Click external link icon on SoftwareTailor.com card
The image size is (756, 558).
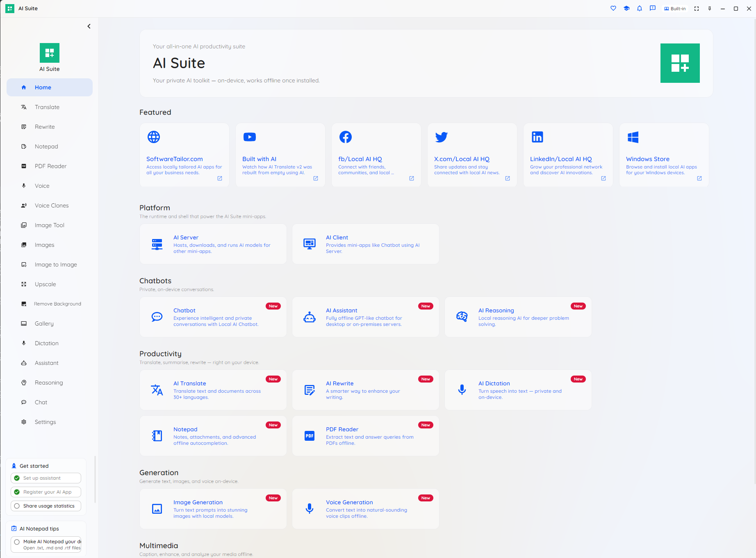tap(220, 178)
